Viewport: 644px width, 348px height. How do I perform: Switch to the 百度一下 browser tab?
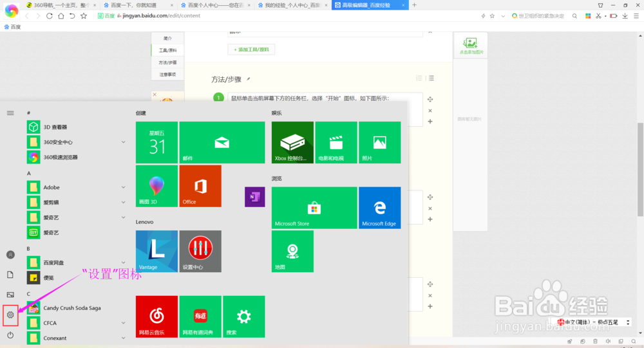(138, 5)
